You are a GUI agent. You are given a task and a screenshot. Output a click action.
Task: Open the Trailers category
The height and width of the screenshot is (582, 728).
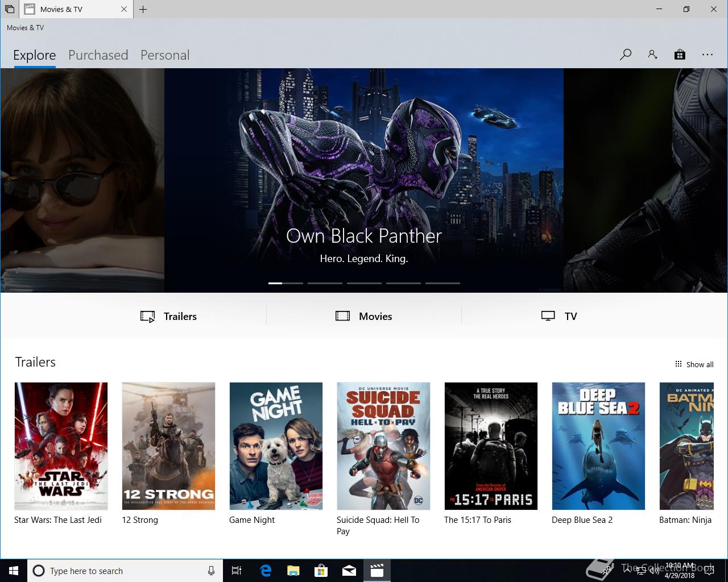tap(168, 317)
